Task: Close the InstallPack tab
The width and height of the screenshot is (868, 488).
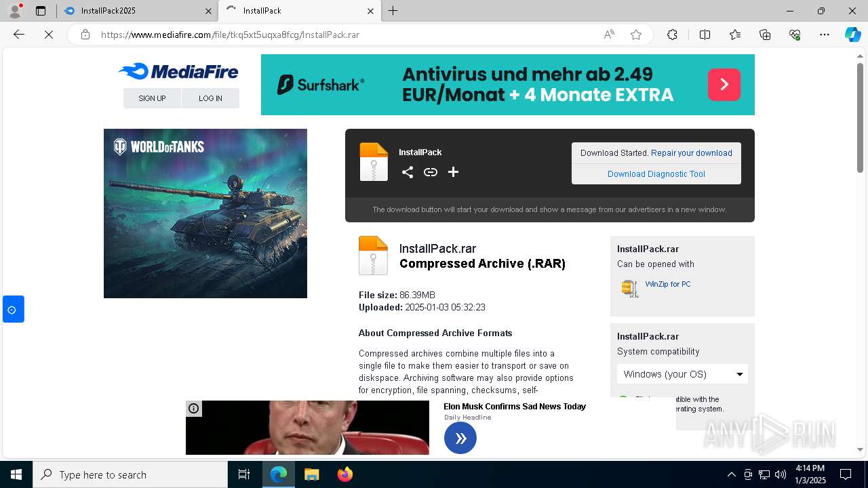Action: [370, 11]
